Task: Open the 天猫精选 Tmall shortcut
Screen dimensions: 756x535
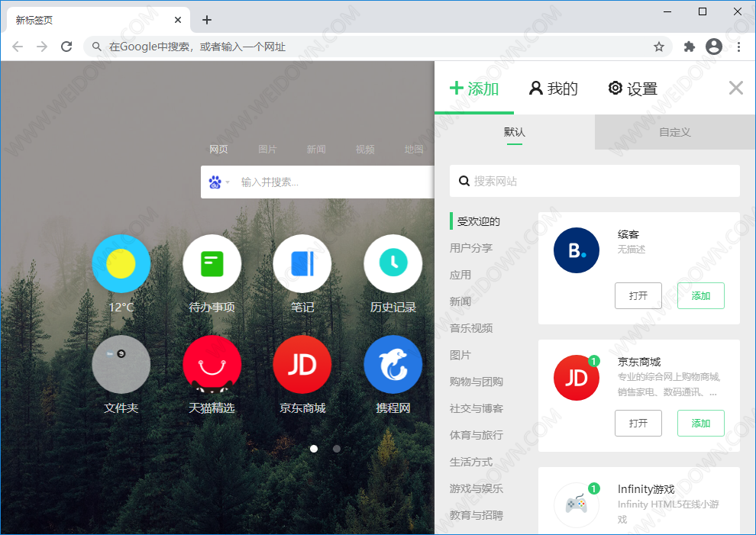Action: pos(212,365)
